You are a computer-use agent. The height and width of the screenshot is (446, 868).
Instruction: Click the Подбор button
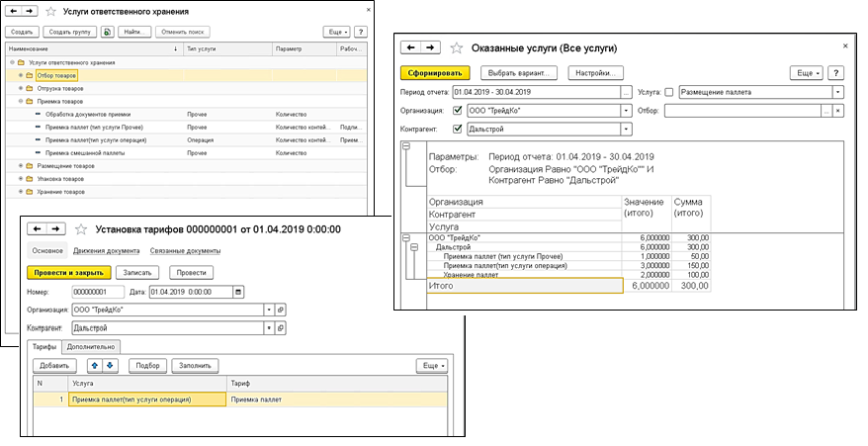[x=148, y=366]
